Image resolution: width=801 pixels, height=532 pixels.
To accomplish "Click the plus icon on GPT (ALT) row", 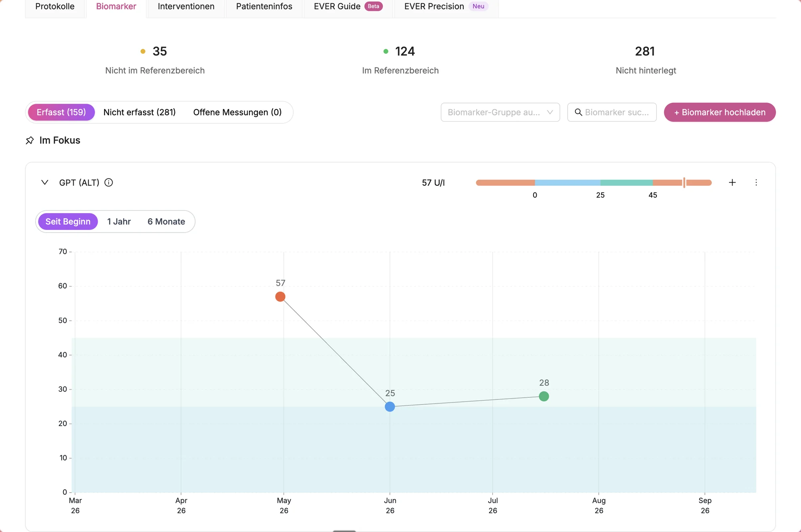I will (x=732, y=183).
